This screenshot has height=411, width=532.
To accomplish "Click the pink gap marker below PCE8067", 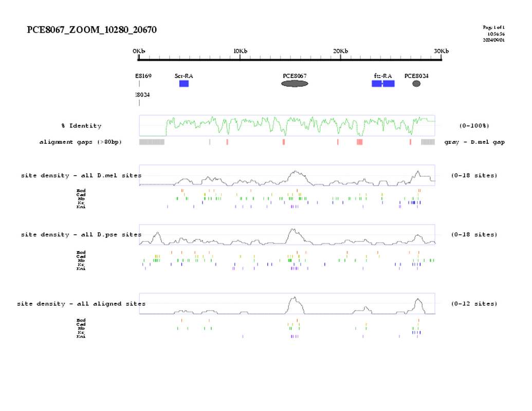I will 283,142.
